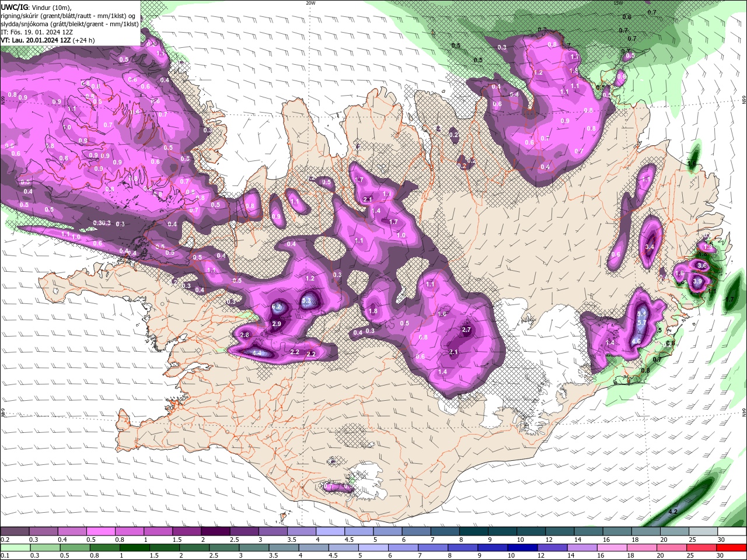Pick the bright red swatch starting at 30, lower legend row

[x=731, y=548]
